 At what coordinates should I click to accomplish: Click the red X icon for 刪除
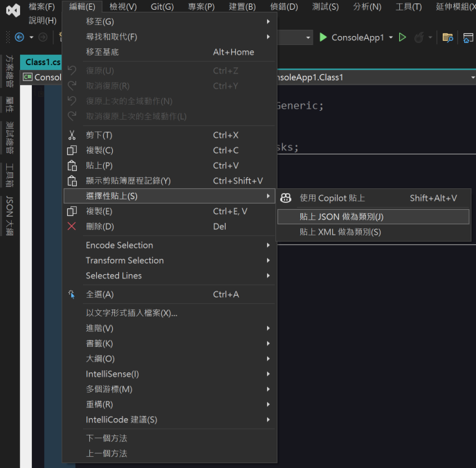click(x=72, y=226)
